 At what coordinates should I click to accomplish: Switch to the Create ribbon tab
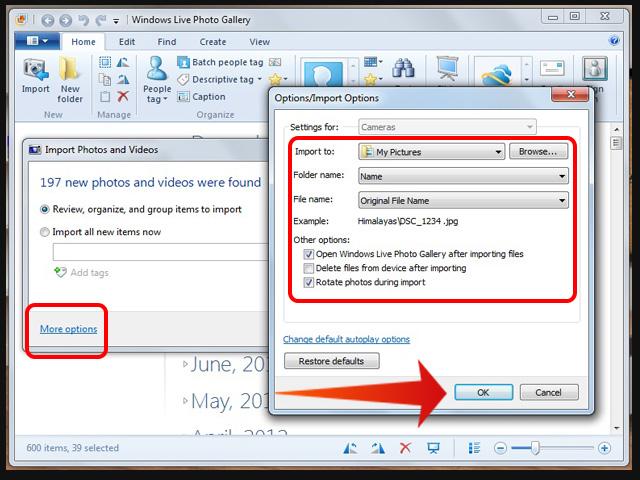click(x=213, y=42)
